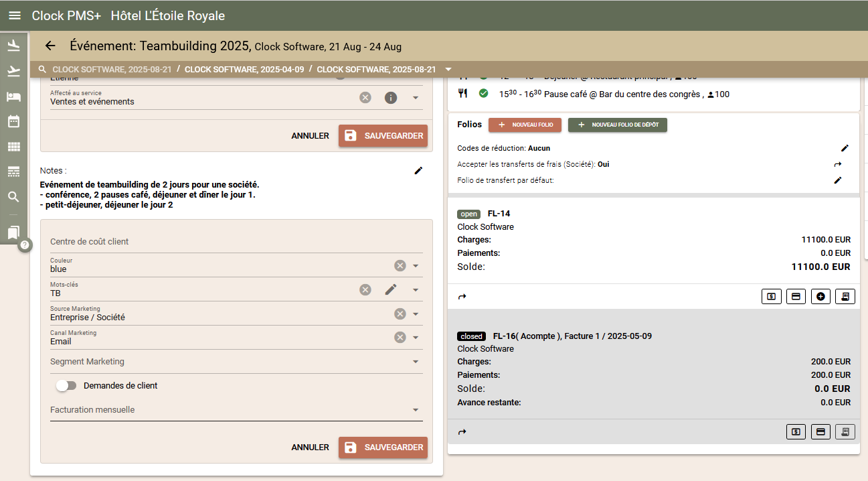This screenshot has height=481, width=868.
Task: Click the lower ANNULER button
Action: tap(310, 447)
